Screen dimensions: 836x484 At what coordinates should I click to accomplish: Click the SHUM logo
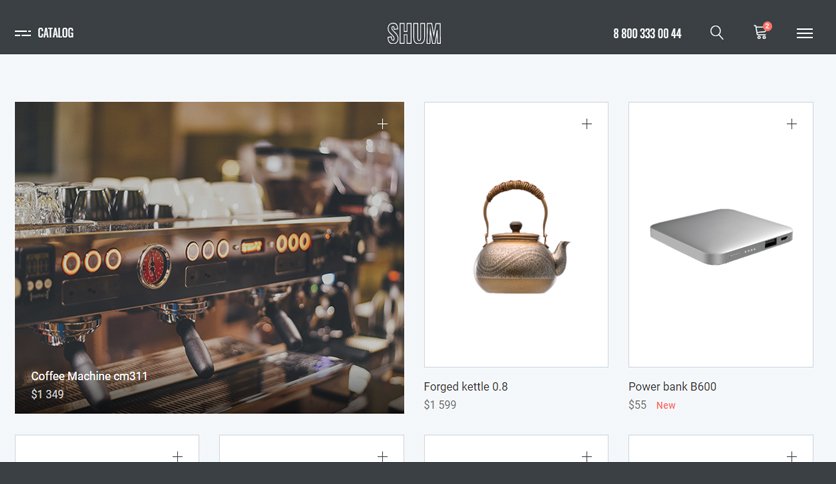(x=414, y=34)
